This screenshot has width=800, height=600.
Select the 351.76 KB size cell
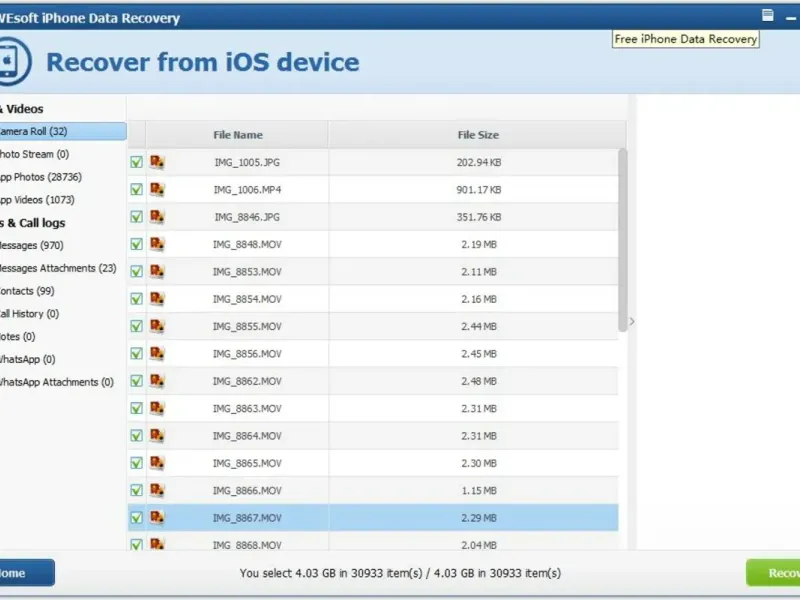click(x=479, y=217)
